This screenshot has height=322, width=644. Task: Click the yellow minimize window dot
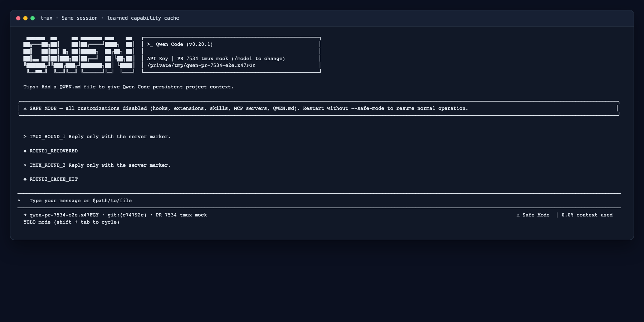(25, 18)
